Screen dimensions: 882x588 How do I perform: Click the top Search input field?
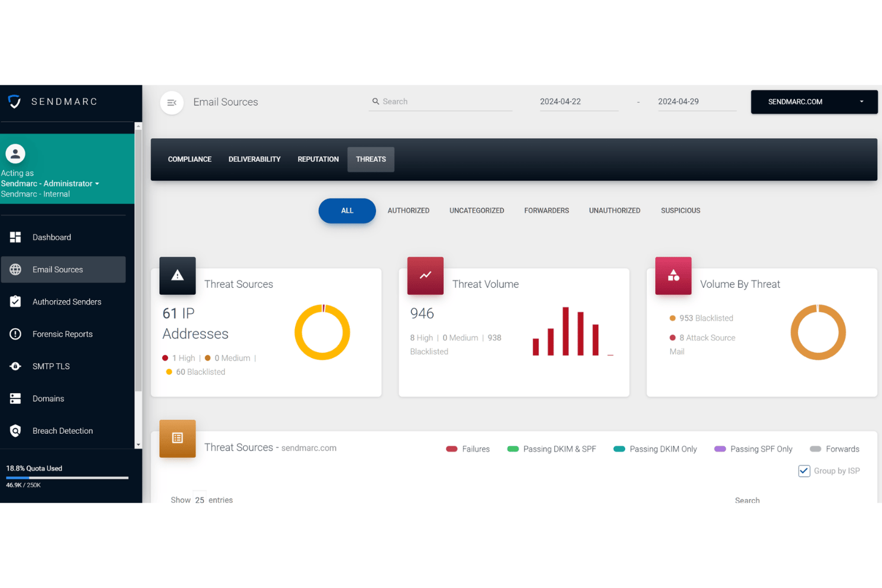tap(440, 102)
